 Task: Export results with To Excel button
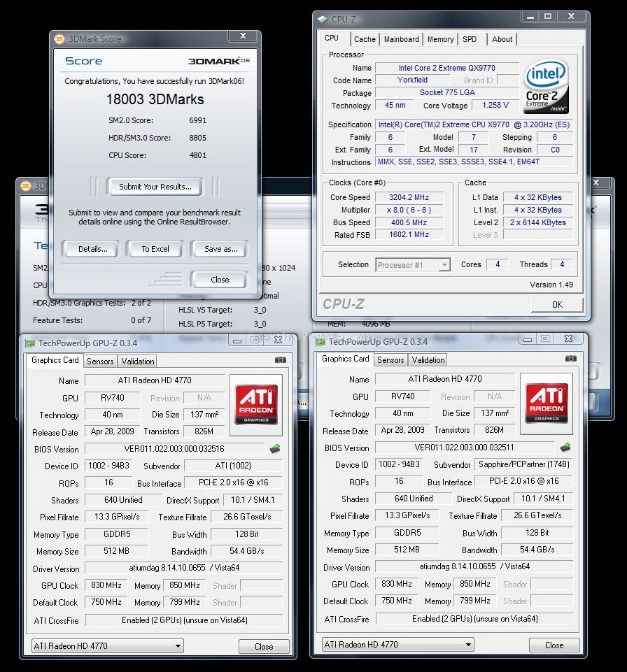(155, 249)
